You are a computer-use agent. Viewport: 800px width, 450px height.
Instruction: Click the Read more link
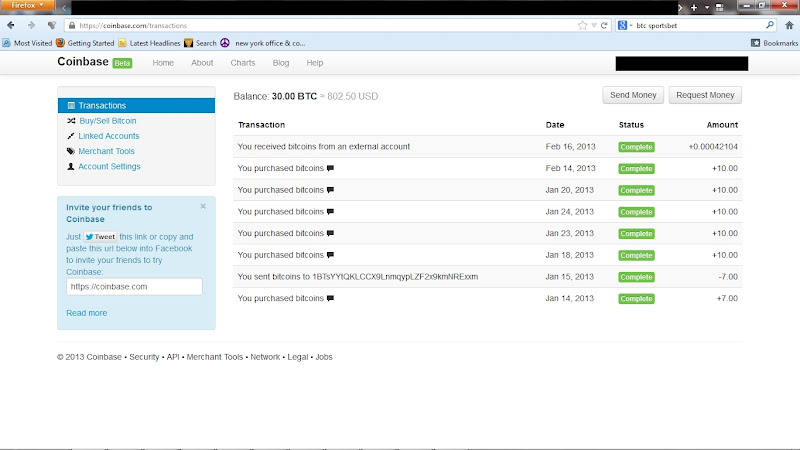coord(87,313)
